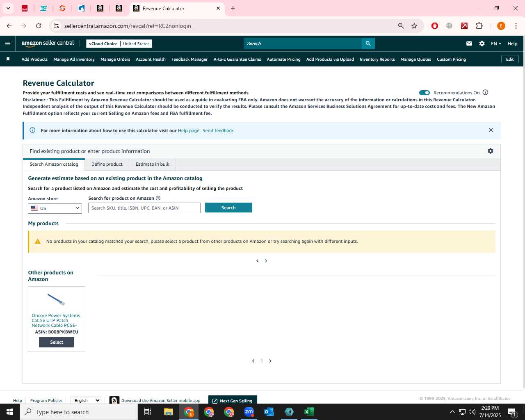Click next page arrow in Other products
Image resolution: width=525 pixels, height=420 pixels.
270,361
